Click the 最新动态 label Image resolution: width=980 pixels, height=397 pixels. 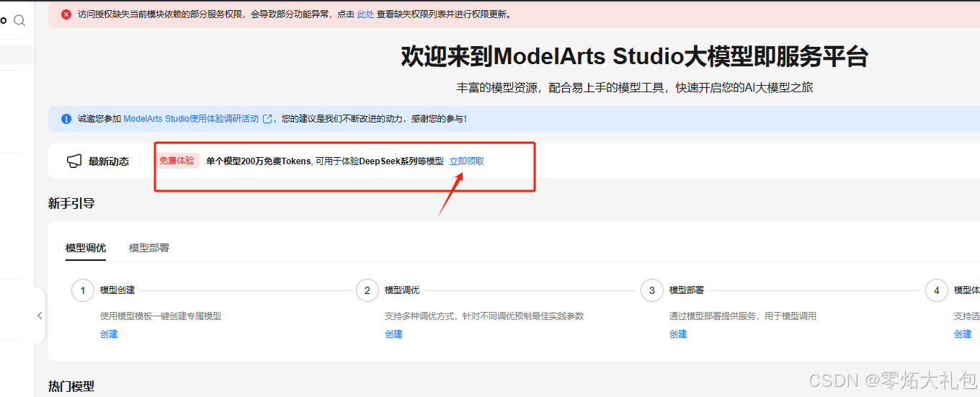(109, 161)
